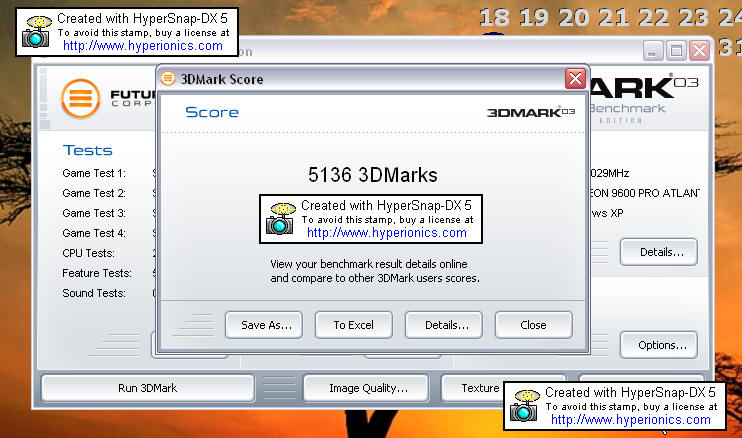Click the Futuremark orange logo icon
The height and width of the screenshot is (438, 742).
click(80, 98)
